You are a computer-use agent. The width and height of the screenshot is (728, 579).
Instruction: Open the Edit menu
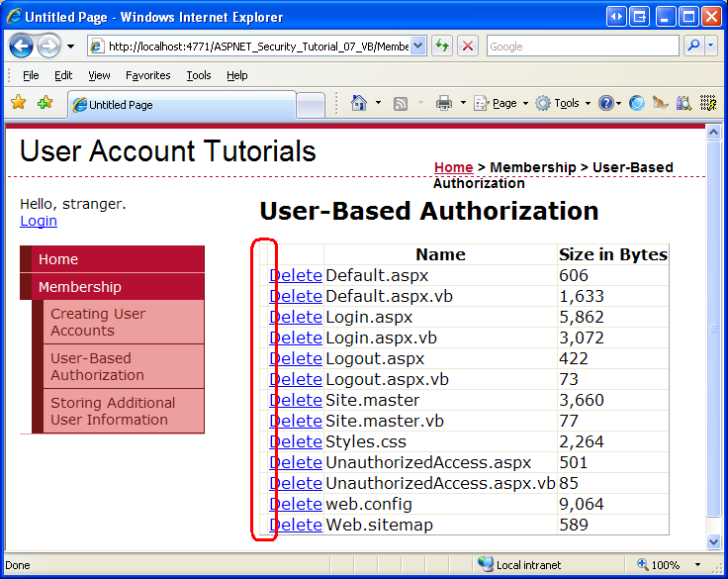click(63, 75)
